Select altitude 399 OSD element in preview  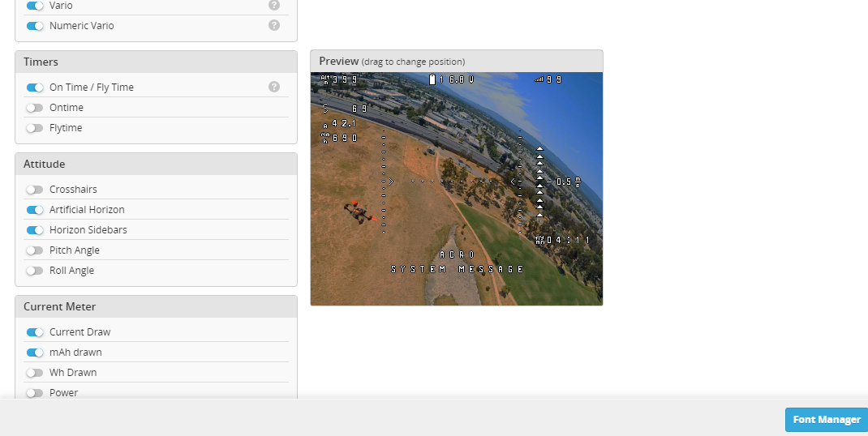(x=339, y=79)
